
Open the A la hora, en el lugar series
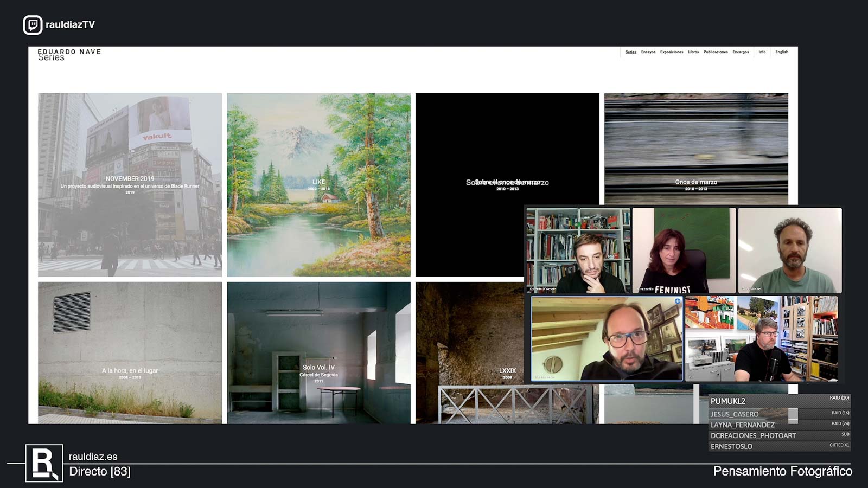tap(130, 352)
